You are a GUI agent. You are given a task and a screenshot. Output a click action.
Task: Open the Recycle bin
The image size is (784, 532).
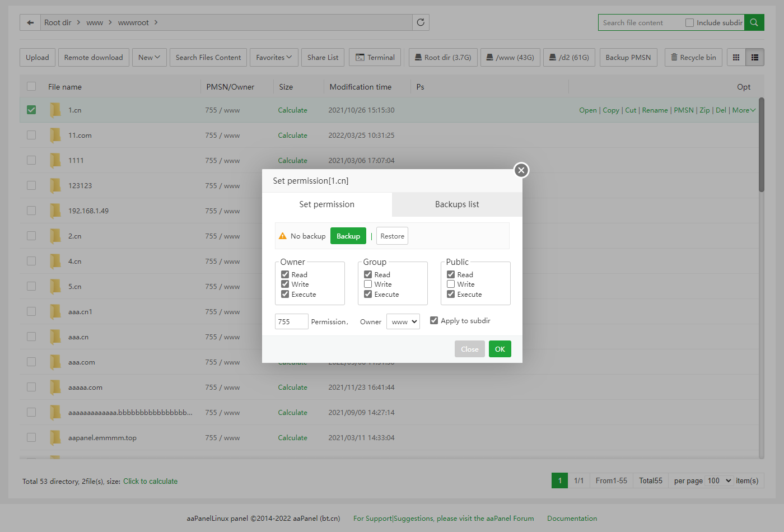[x=693, y=57]
